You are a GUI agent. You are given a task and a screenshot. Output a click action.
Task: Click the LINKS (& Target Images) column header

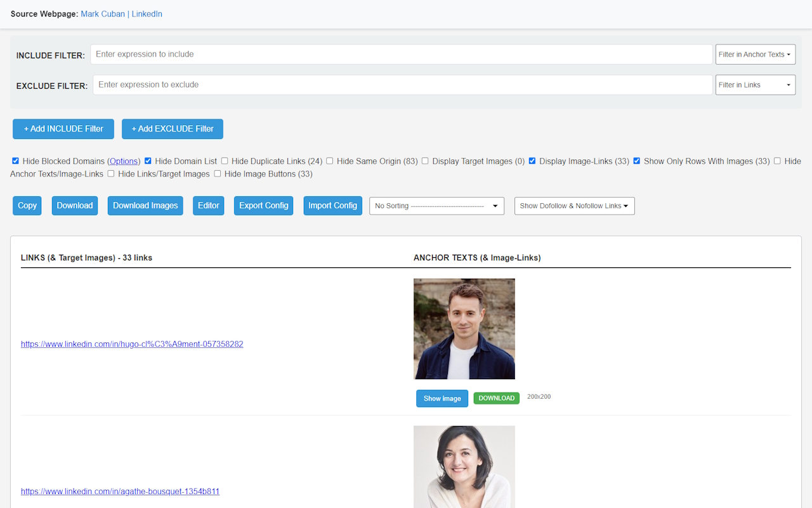86,258
